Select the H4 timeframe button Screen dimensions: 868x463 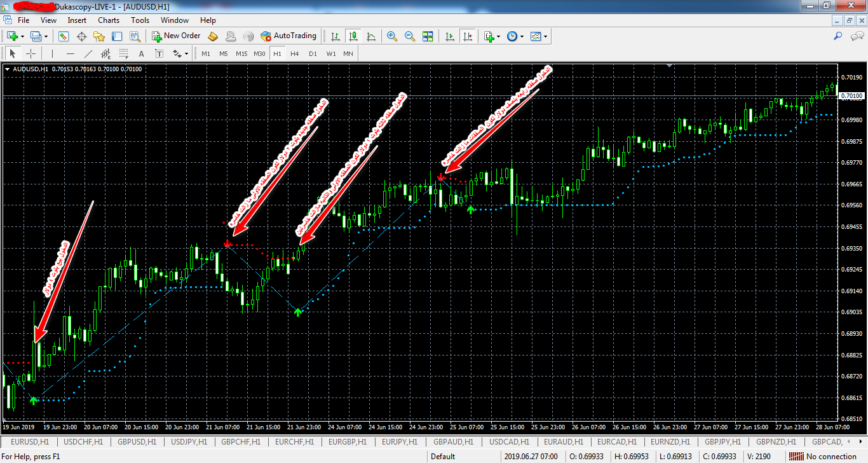(x=295, y=53)
